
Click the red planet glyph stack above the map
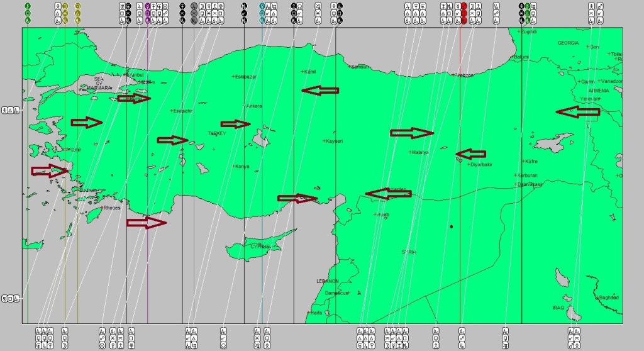click(x=464, y=13)
